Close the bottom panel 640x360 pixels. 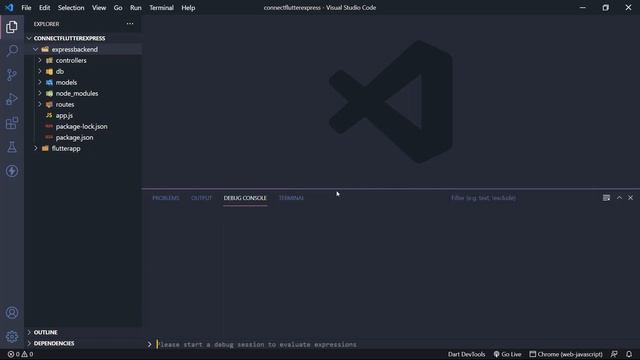631,198
